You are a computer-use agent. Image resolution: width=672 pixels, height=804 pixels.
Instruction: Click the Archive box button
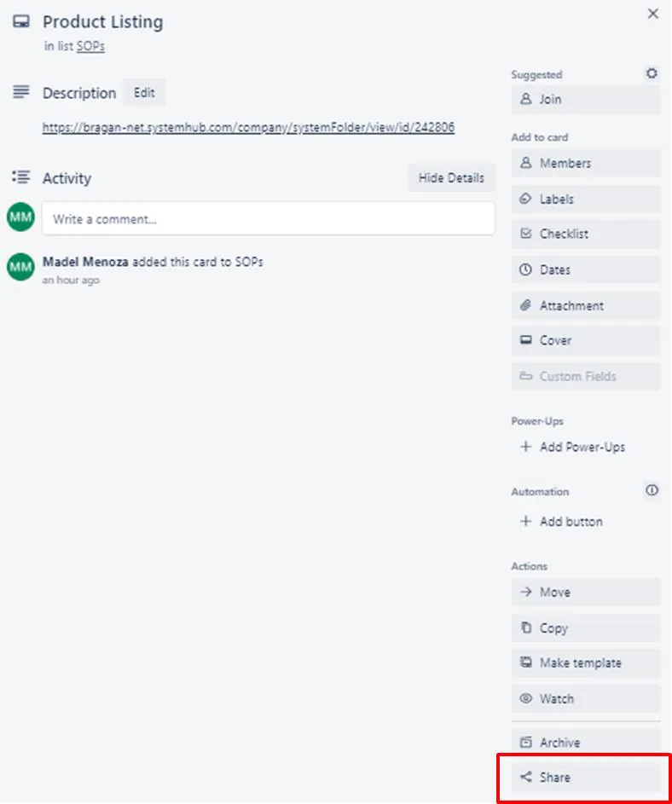[x=586, y=742]
